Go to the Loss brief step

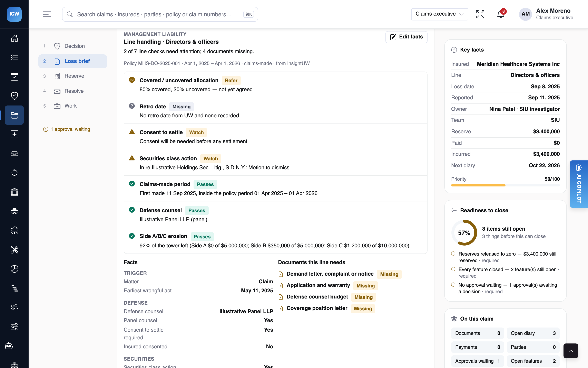(x=73, y=61)
